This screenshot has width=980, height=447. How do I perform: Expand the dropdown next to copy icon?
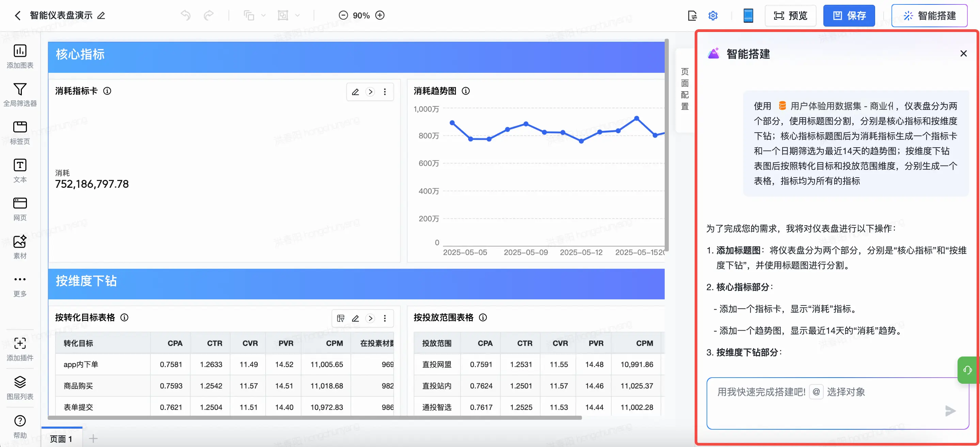[263, 16]
